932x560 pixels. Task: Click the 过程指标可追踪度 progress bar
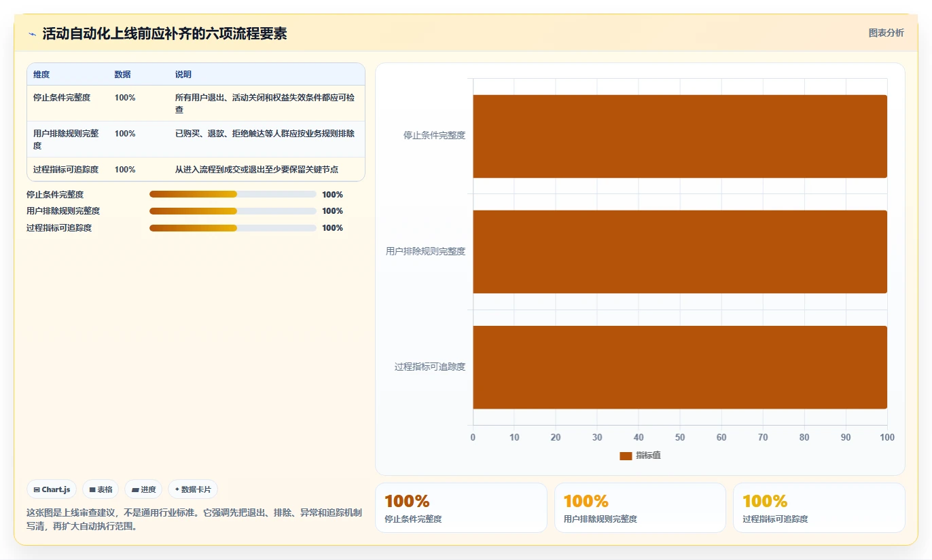233,228
